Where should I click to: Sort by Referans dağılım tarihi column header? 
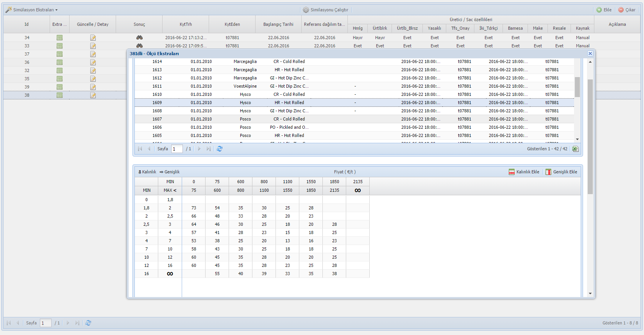point(324,24)
